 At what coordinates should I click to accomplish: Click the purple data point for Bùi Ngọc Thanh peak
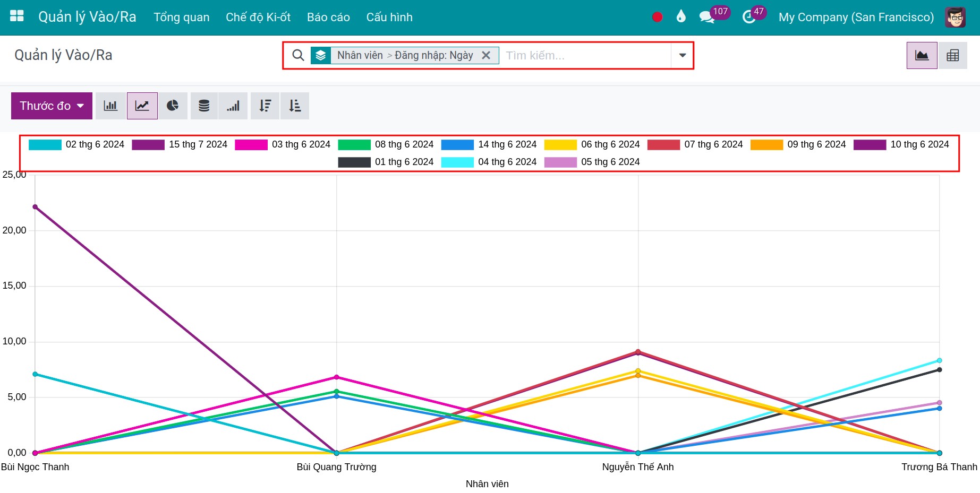(35, 207)
